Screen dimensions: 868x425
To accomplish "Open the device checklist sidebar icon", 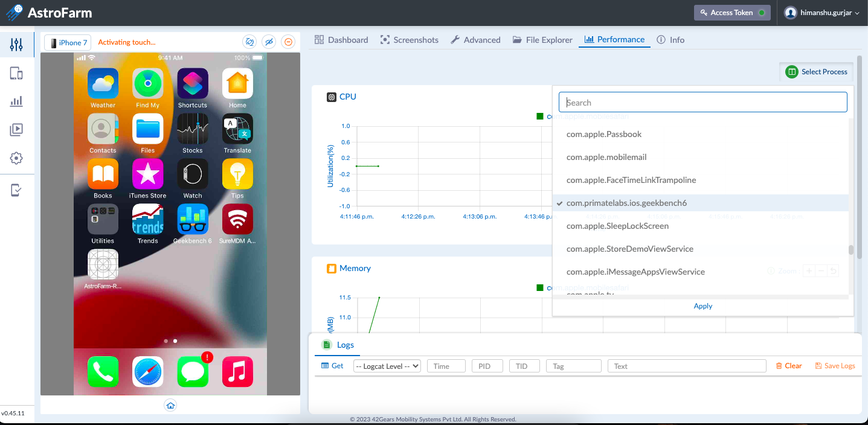I will pos(16,190).
